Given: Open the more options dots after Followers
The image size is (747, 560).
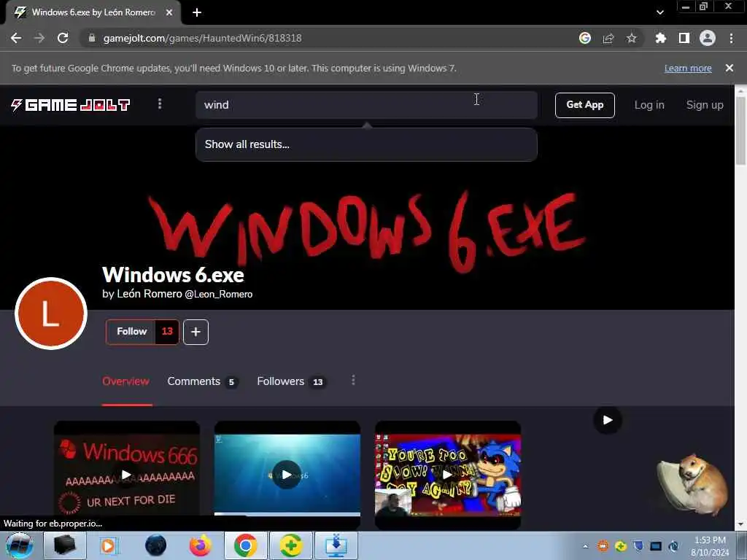Looking at the screenshot, I should point(353,381).
